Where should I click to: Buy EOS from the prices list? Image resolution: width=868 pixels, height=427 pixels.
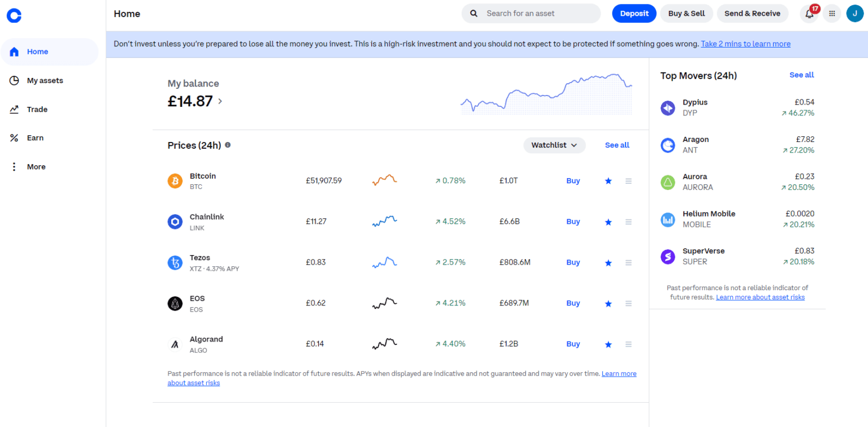[x=573, y=303]
